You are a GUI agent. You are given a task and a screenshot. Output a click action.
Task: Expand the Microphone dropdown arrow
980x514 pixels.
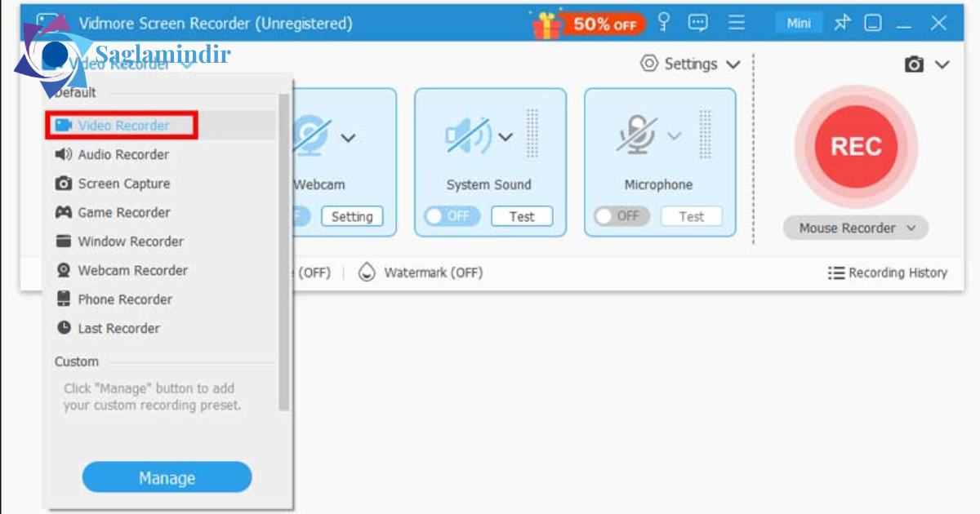[x=675, y=136]
